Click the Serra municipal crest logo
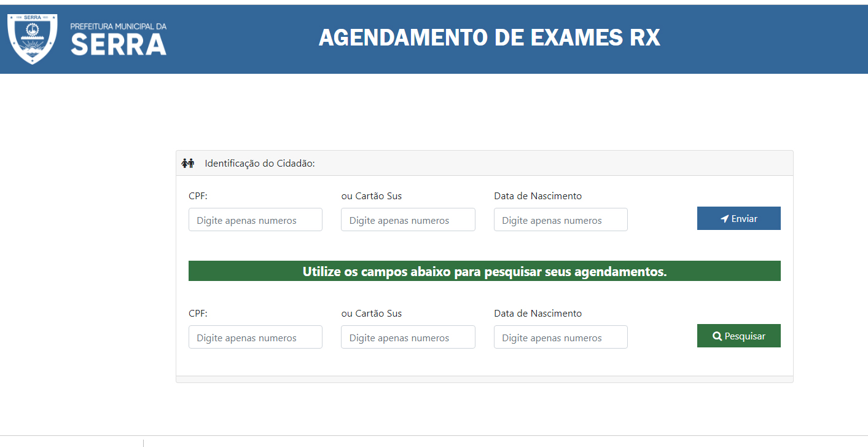This screenshot has height=447, width=868. pyautogui.click(x=33, y=39)
